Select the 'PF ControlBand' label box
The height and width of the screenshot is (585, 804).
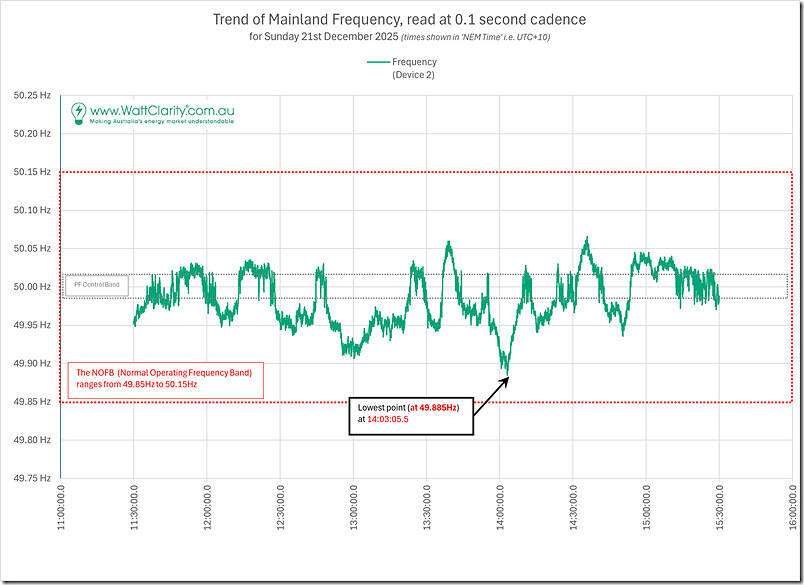tap(96, 285)
